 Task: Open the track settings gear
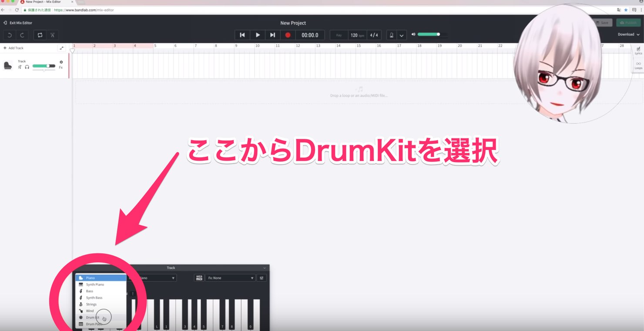click(x=61, y=62)
